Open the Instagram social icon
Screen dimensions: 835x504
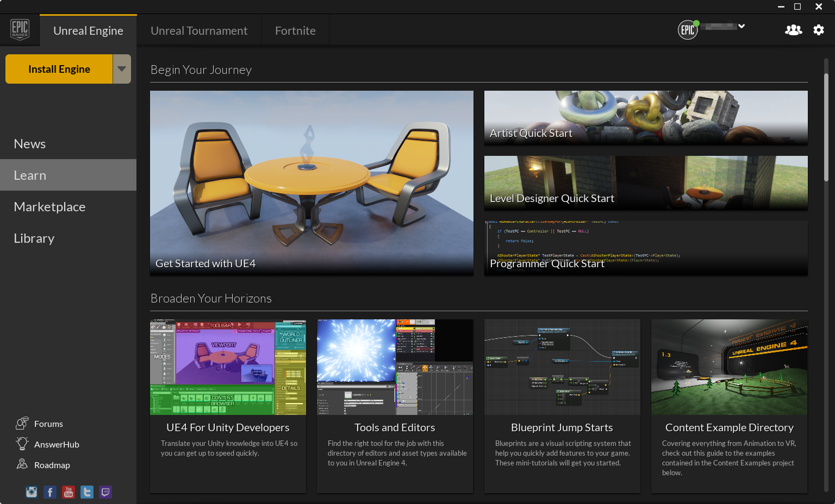(32, 492)
